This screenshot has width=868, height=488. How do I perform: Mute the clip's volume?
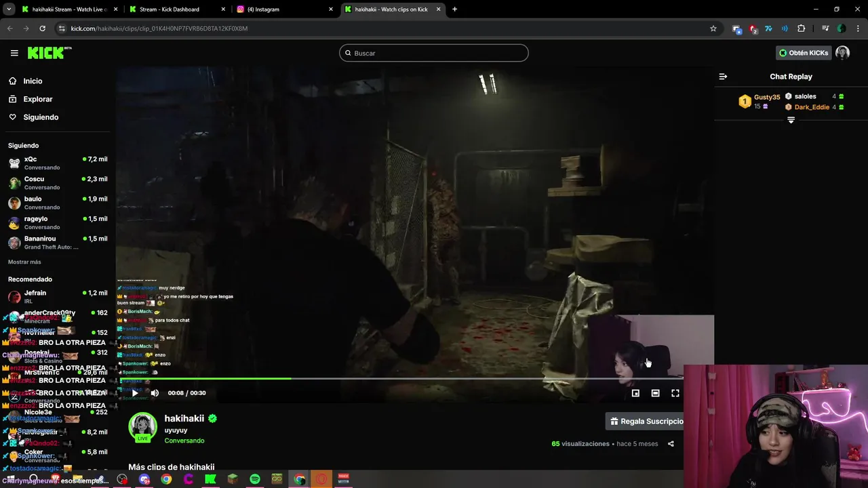coord(155,393)
